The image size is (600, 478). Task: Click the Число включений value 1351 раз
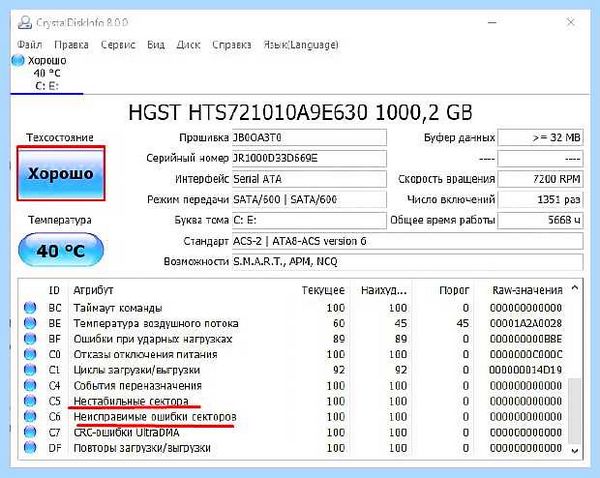pos(540,199)
